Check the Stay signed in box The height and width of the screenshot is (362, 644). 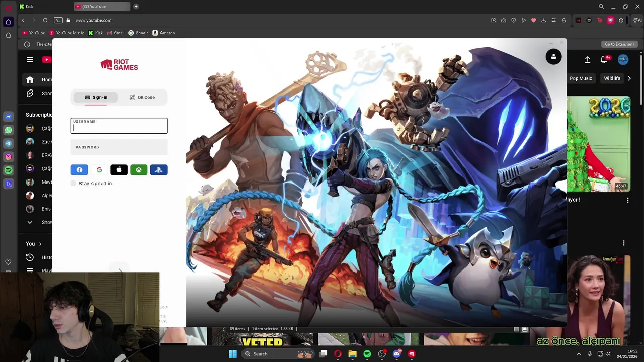click(73, 184)
